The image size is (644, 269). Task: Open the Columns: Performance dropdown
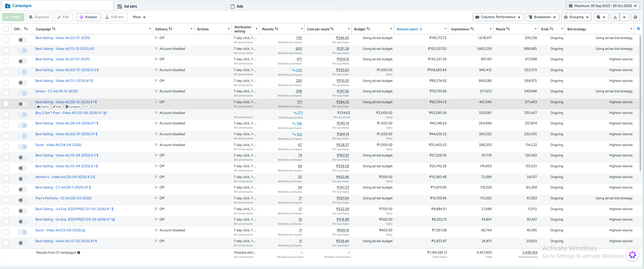tap(498, 17)
